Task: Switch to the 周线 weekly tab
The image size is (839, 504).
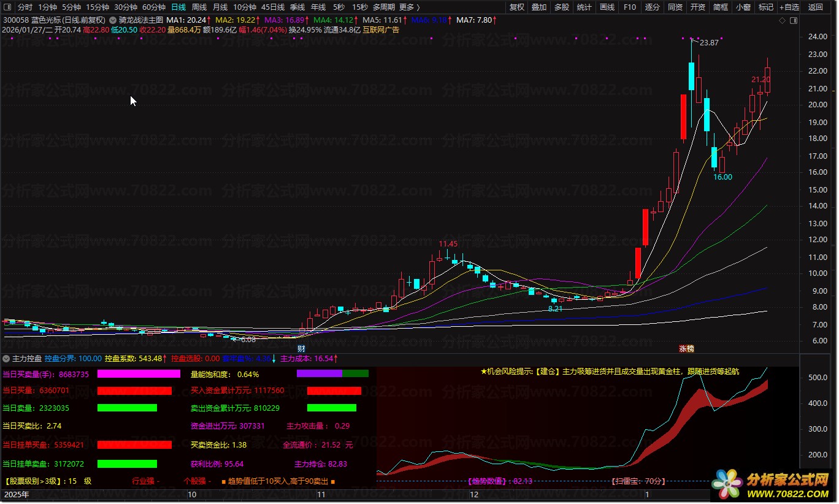Action: (x=199, y=7)
